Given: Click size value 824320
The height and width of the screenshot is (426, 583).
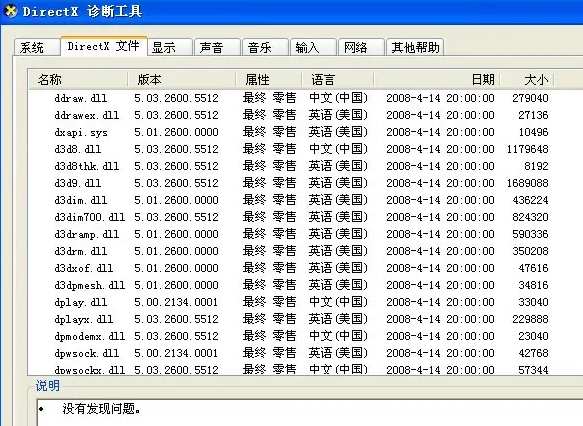Looking at the screenshot, I should click(x=530, y=217).
